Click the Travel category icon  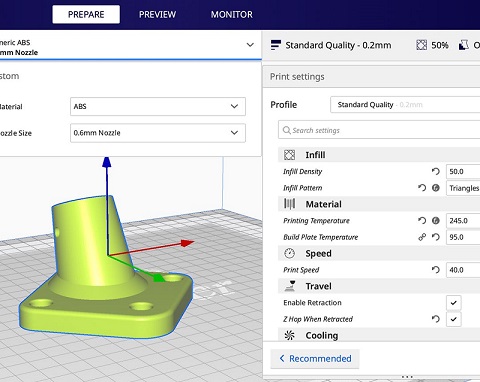290,286
